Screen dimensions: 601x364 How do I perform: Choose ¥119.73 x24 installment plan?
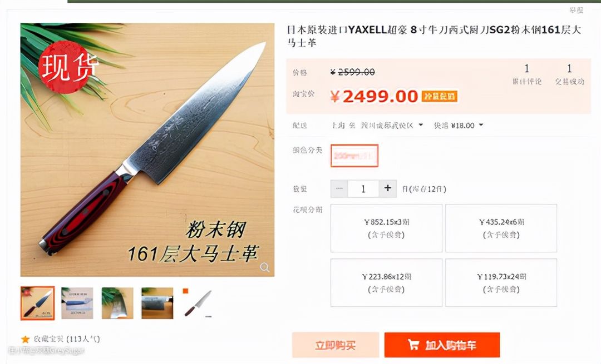pos(501,282)
